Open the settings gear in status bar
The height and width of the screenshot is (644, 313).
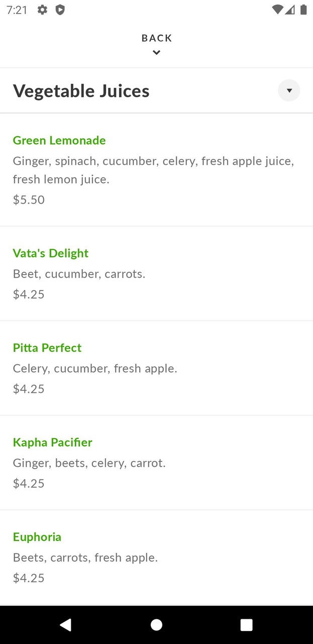(42, 10)
